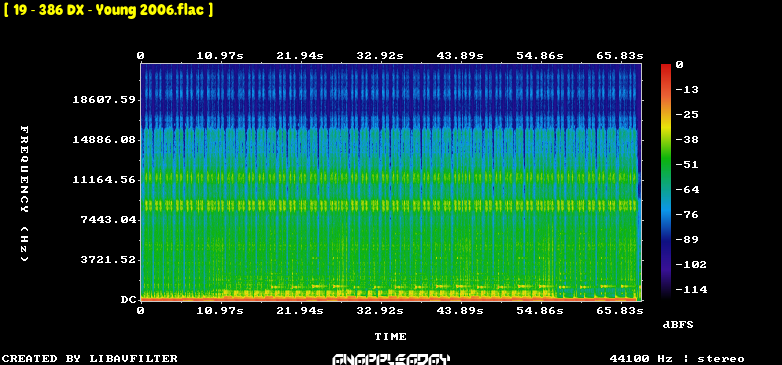782x365 pixels.
Task: Click the vertical FREQUENCY (Hz) axis title
Action: (24, 193)
